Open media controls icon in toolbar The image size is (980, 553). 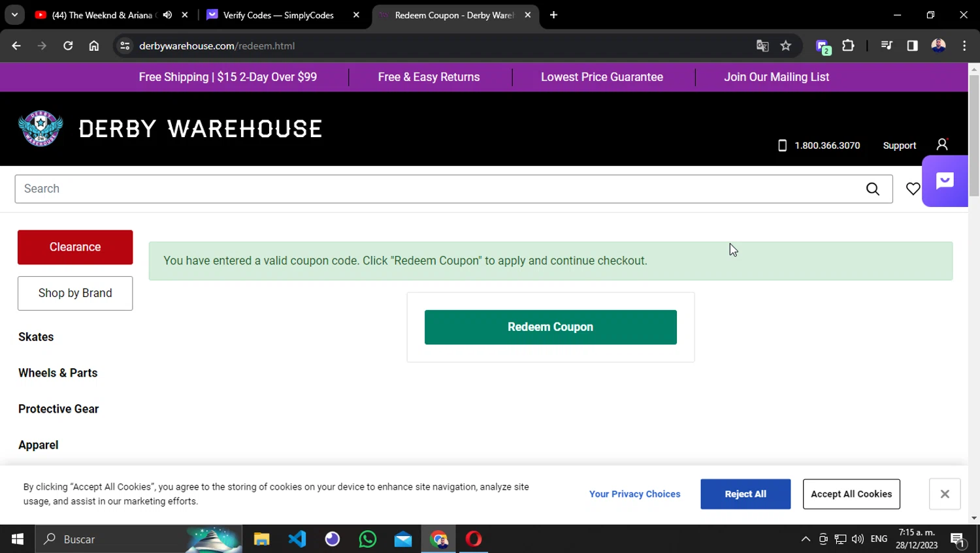click(x=887, y=46)
